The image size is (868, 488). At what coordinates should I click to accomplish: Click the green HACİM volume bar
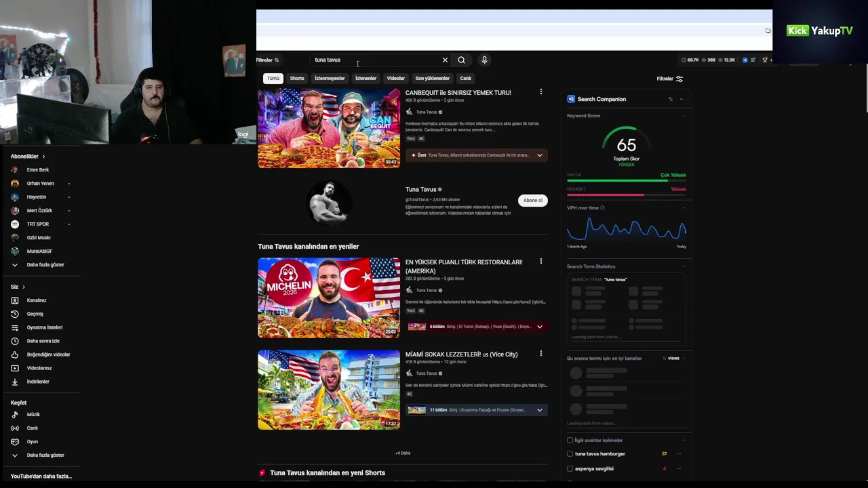(x=626, y=180)
